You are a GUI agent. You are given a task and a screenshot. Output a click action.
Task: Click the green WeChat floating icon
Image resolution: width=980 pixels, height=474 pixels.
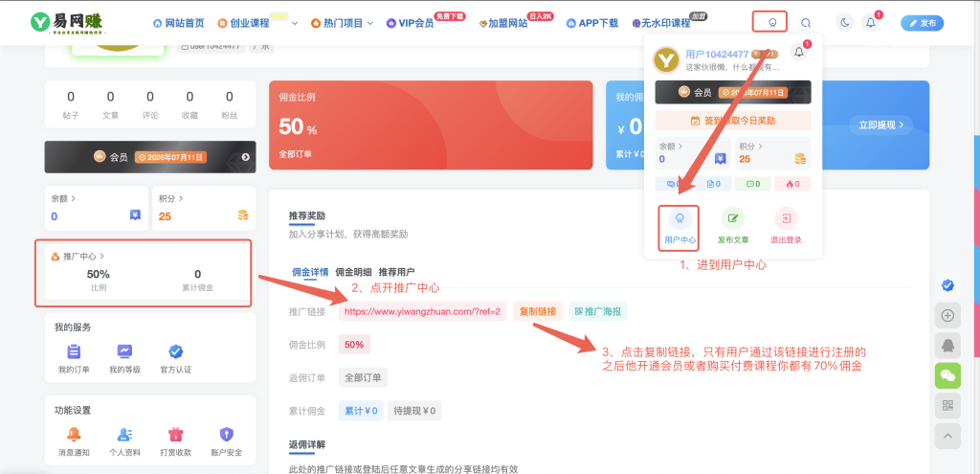click(x=947, y=375)
